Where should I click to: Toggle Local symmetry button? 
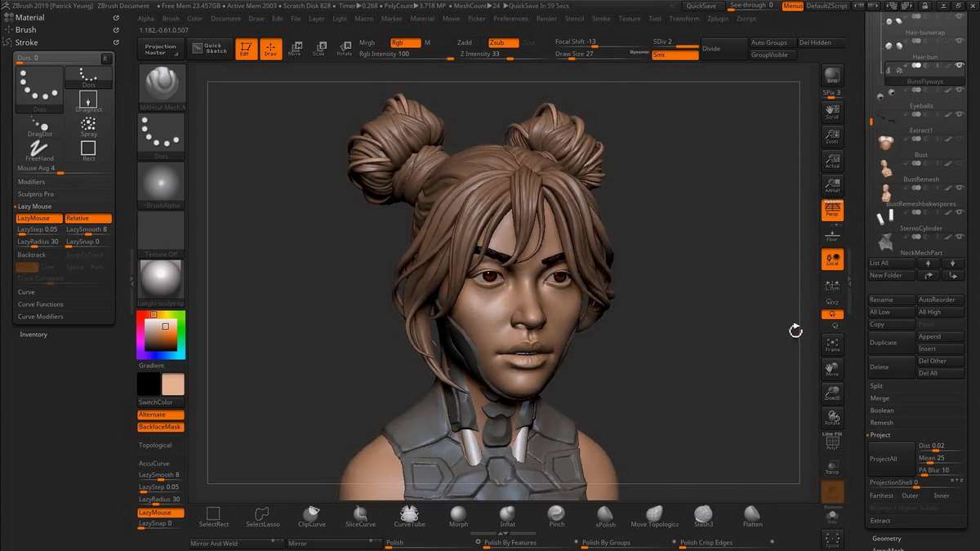(832, 260)
